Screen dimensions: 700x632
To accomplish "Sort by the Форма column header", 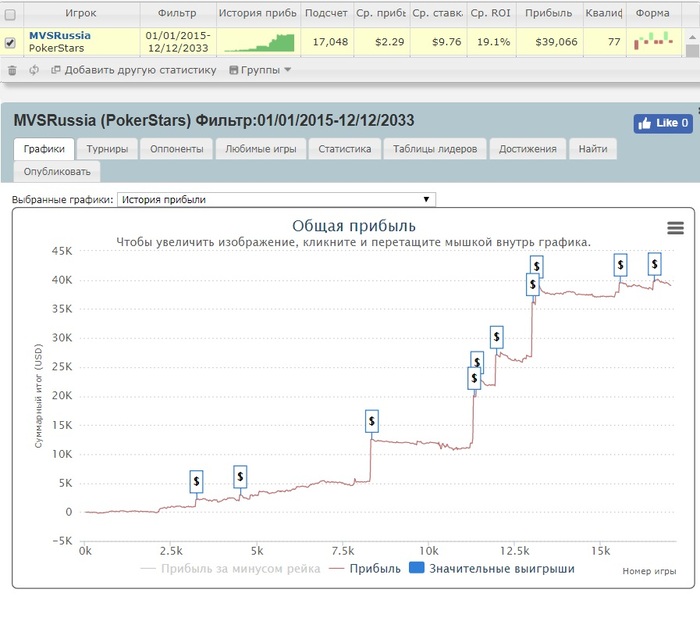I will click(x=653, y=13).
